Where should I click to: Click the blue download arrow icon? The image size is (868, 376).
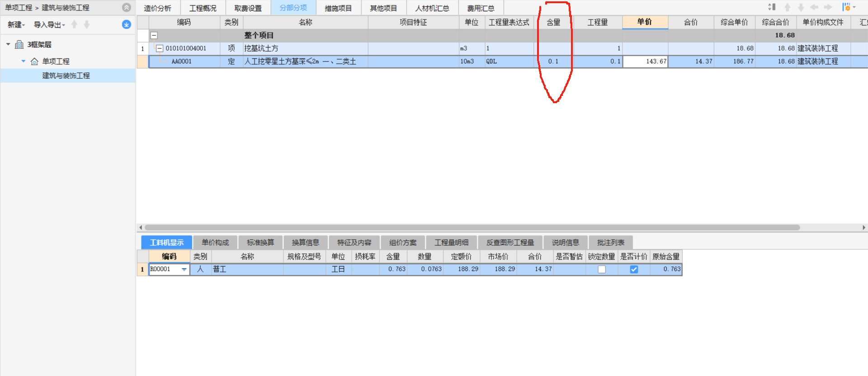click(127, 24)
